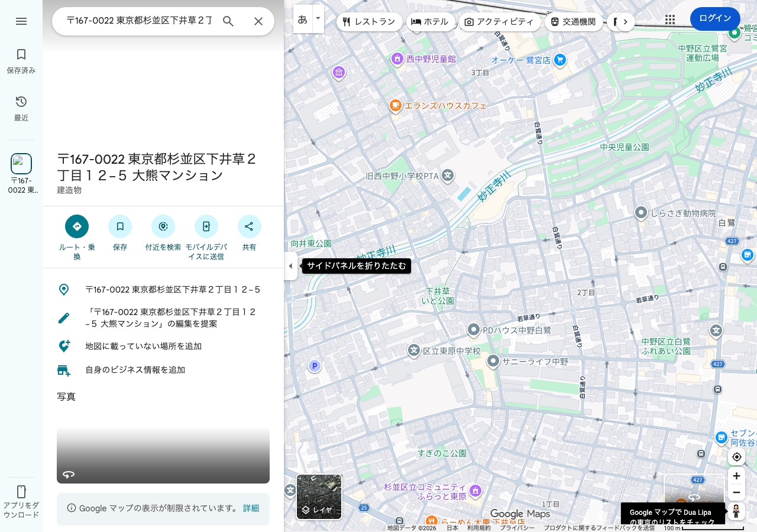
Task: Open the Google apps grid
Action: point(670,20)
